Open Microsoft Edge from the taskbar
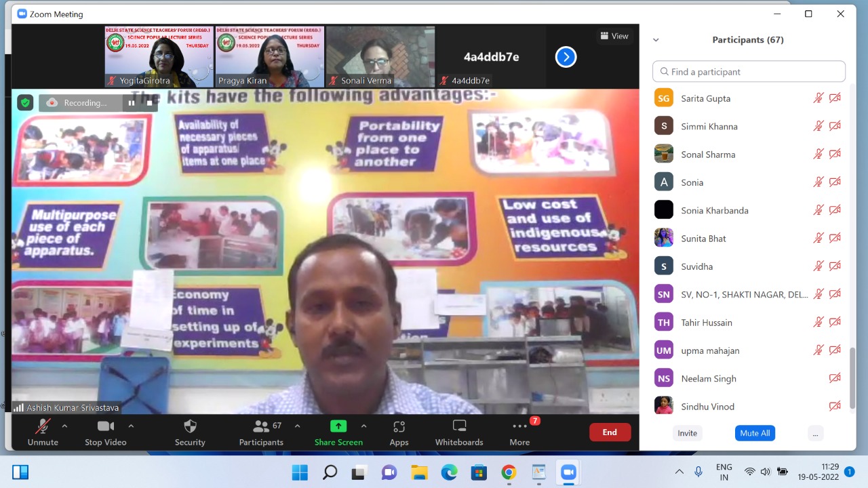 point(449,472)
